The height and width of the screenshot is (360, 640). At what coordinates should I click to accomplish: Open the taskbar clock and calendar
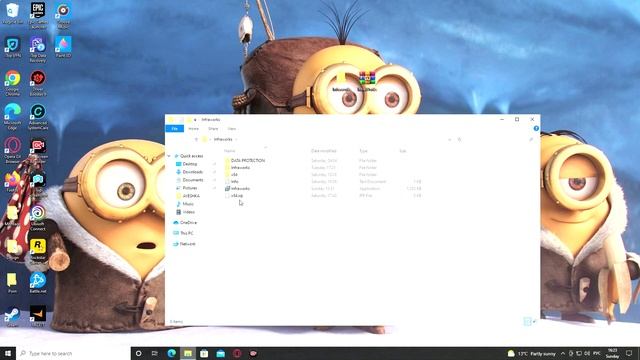pyautogui.click(x=612, y=353)
